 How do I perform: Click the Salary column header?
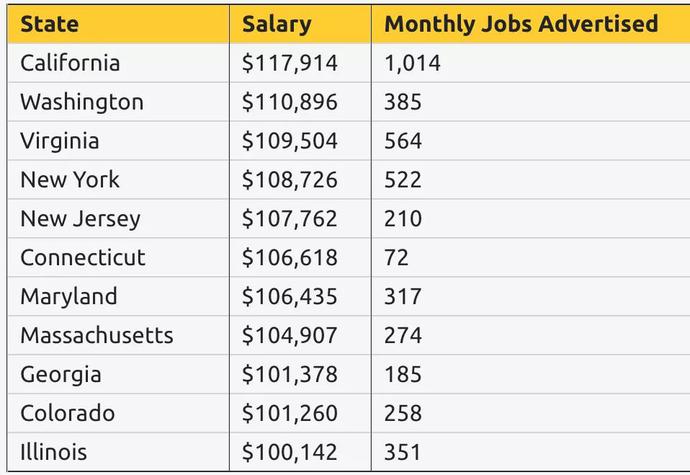(277, 24)
